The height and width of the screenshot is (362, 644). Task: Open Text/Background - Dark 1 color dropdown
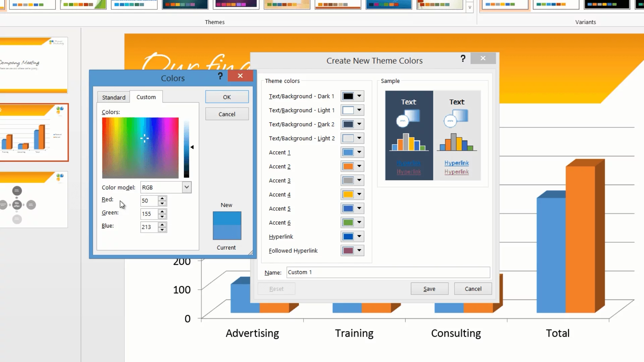click(x=359, y=96)
